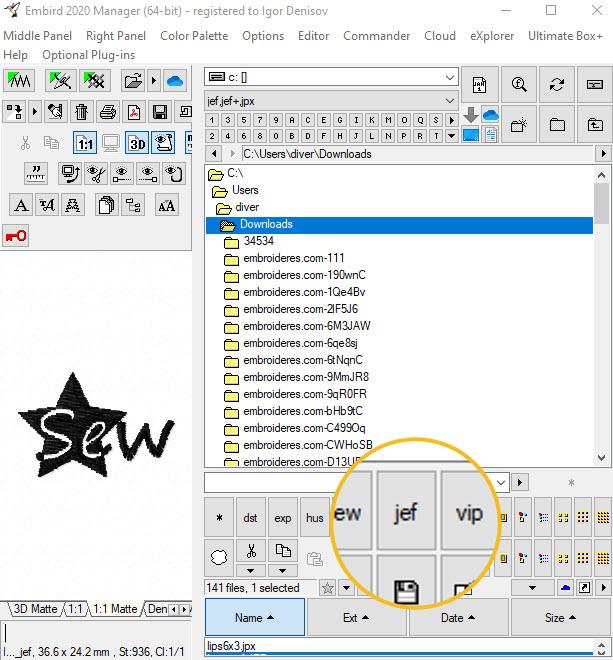Viewport: 613px width, 660px height.
Task: Save with the floppy disk icon in left toolbar
Action: coord(160,112)
